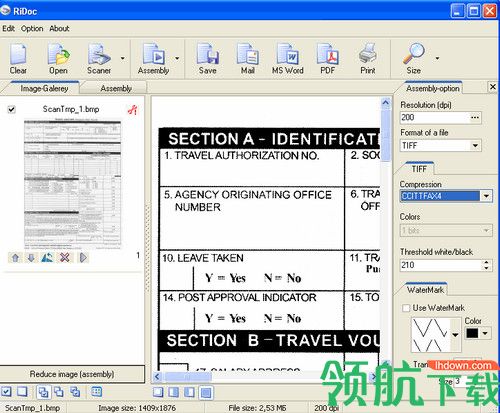
Task: Click the black watermark color swatch
Action: point(472,333)
